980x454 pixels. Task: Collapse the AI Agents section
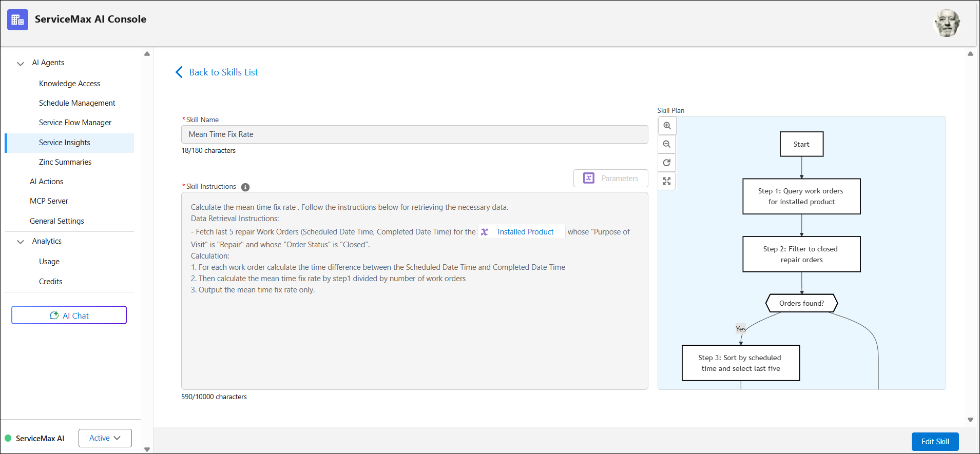tap(21, 64)
